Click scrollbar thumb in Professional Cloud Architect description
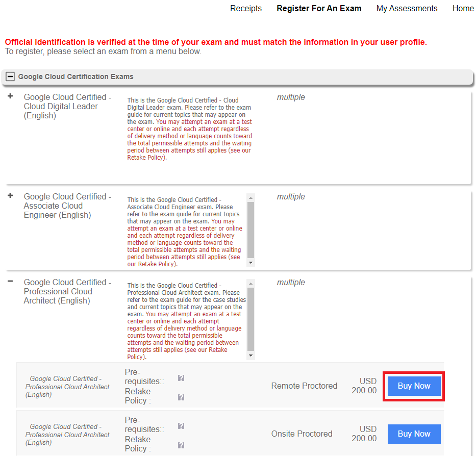 point(250,319)
